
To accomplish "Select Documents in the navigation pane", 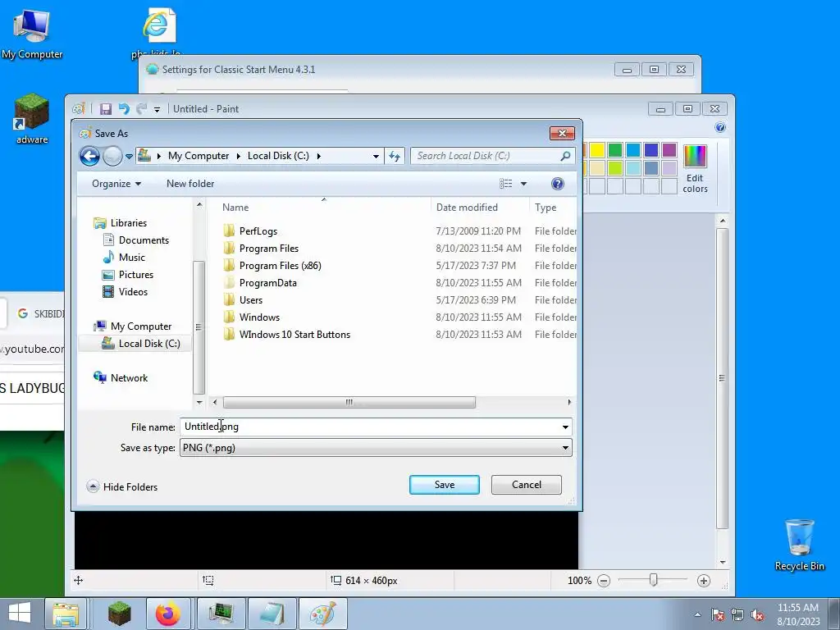I will (x=144, y=240).
